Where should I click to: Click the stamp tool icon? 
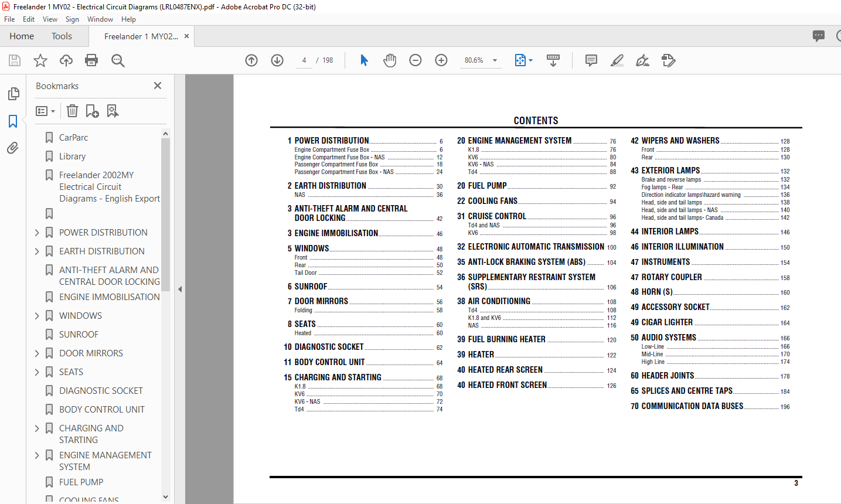tap(669, 60)
